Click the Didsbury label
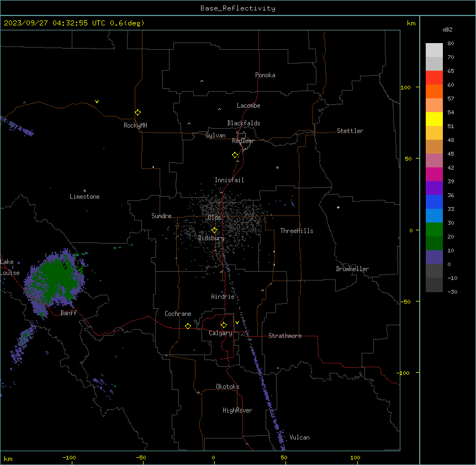Viewport: 476px width, 465px height. pyautogui.click(x=211, y=238)
